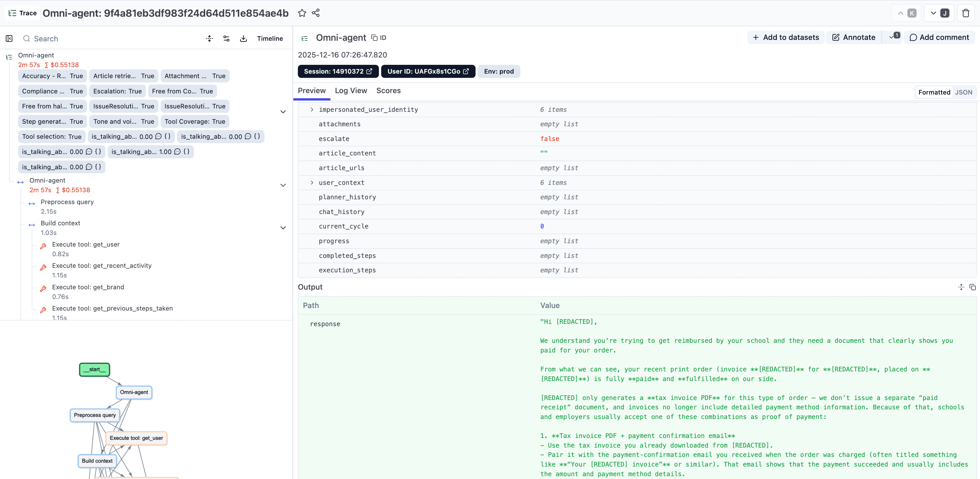Open Session 14910372 via its external link
The image size is (980, 479).
(369, 71)
